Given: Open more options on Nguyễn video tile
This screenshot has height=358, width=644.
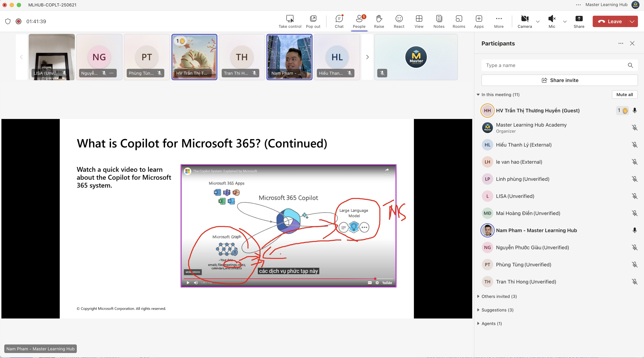Looking at the screenshot, I should point(112,73).
